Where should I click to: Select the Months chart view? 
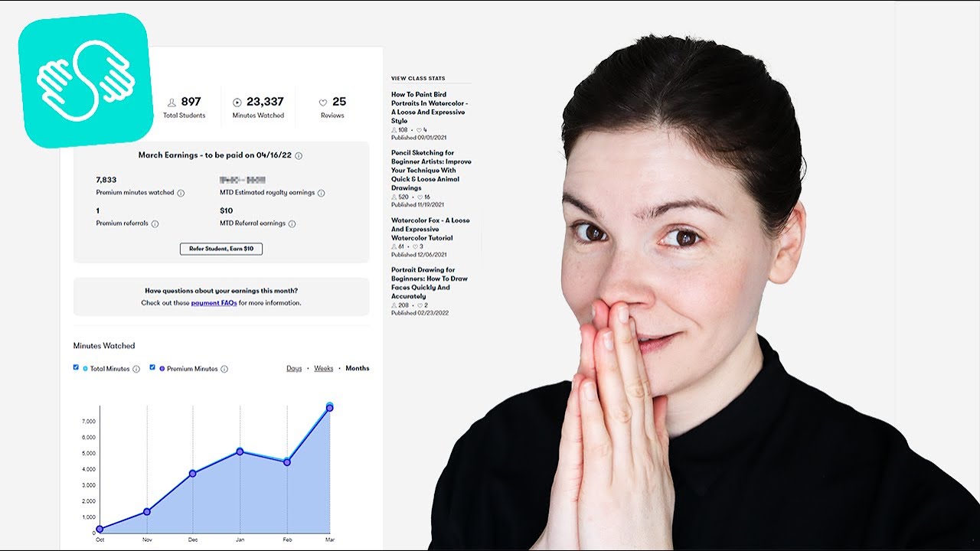point(358,368)
